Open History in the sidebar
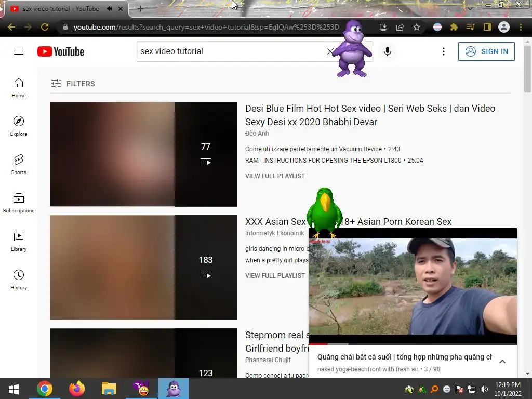This screenshot has height=399, width=532. pos(19,280)
